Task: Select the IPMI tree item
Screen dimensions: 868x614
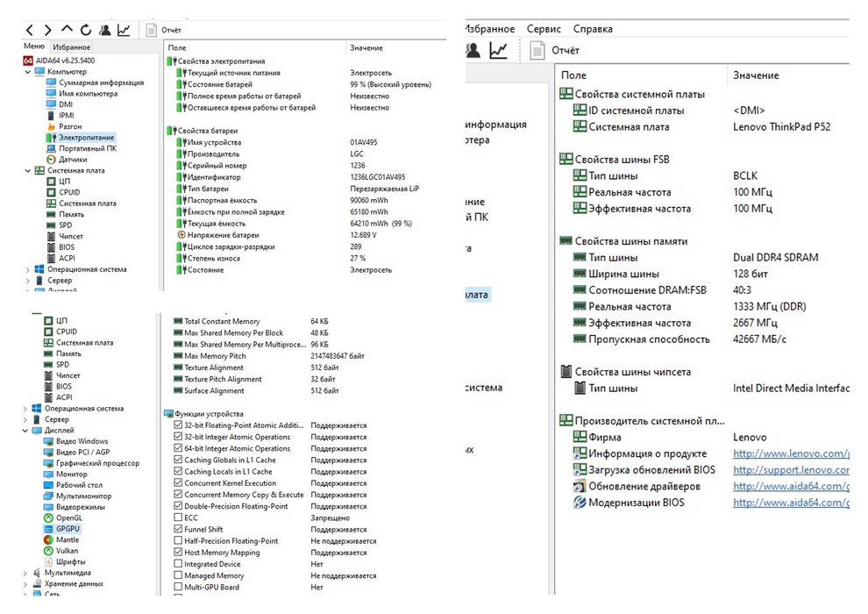Action: click(67, 115)
